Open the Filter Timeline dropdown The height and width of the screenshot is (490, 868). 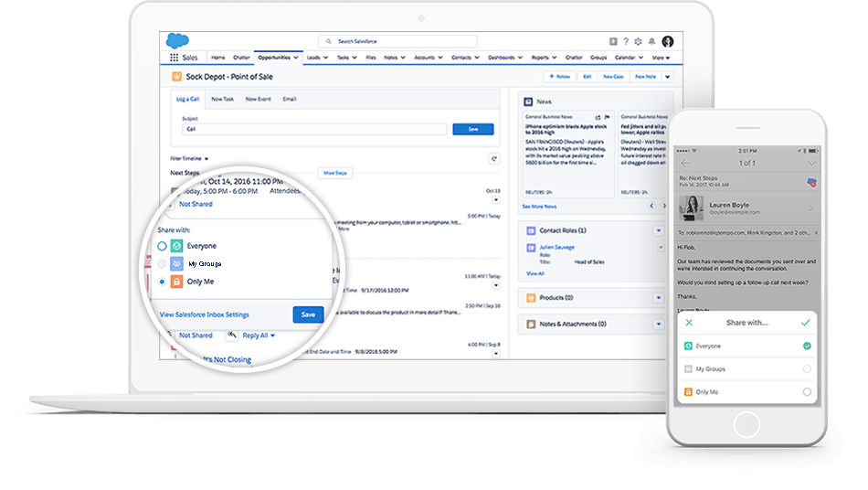coord(189,159)
